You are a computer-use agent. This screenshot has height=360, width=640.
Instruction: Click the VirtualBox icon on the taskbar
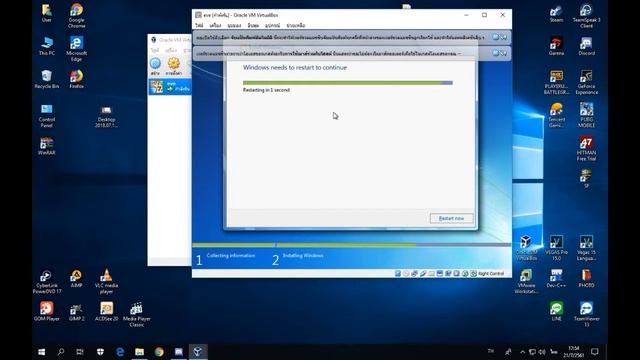click(x=198, y=351)
